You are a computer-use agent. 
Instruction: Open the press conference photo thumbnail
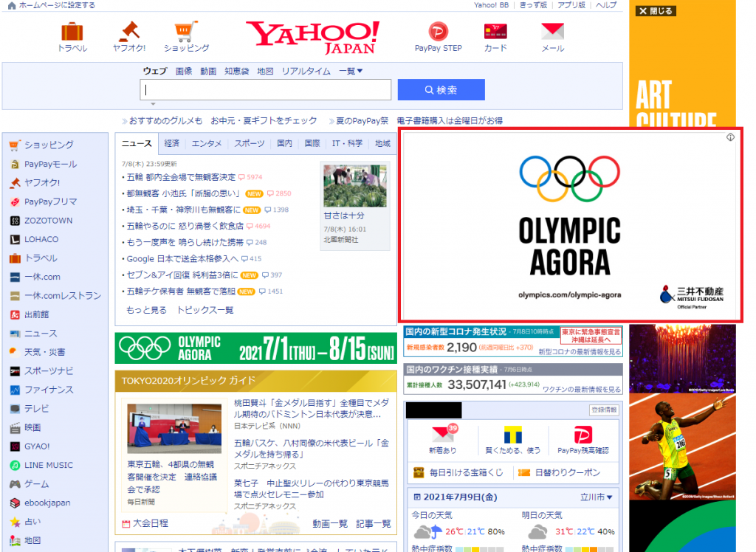point(174,429)
